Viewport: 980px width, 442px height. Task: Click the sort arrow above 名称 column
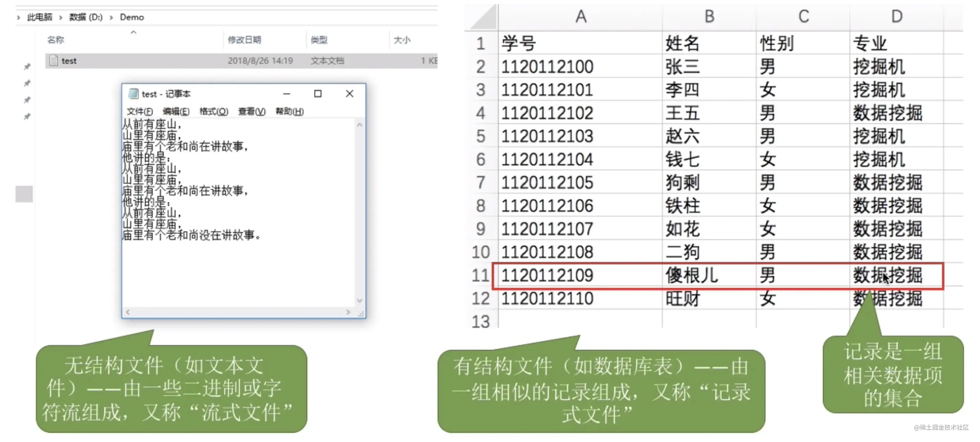134,32
